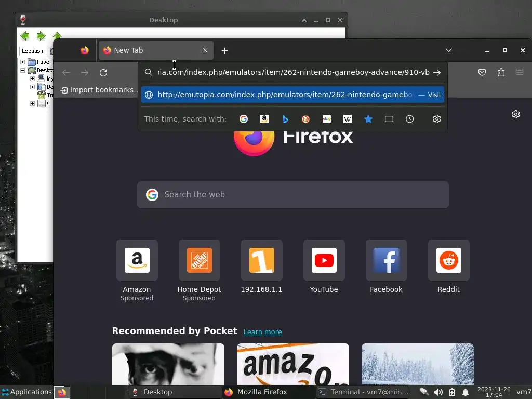Select the New Tab tab
532x399 pixels.
(156, 50)
